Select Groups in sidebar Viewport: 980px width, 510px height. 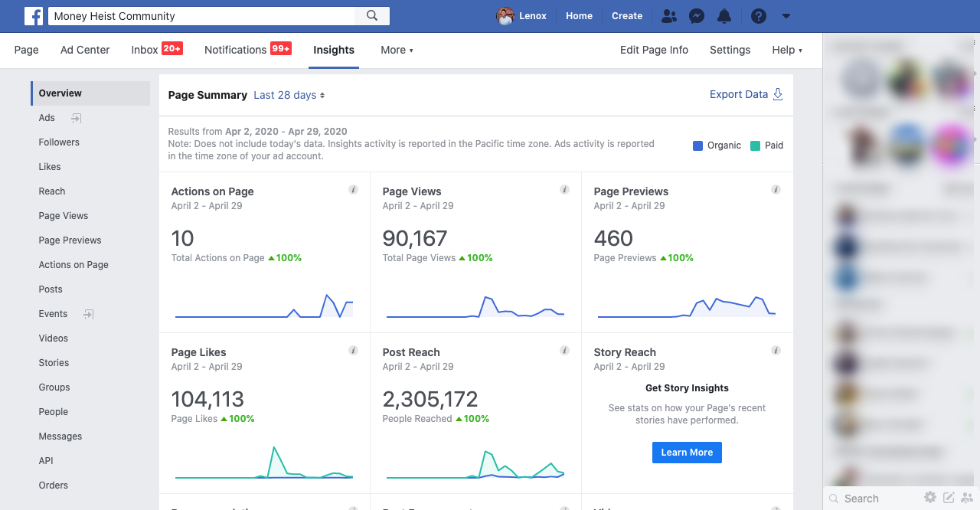[54, 387]
